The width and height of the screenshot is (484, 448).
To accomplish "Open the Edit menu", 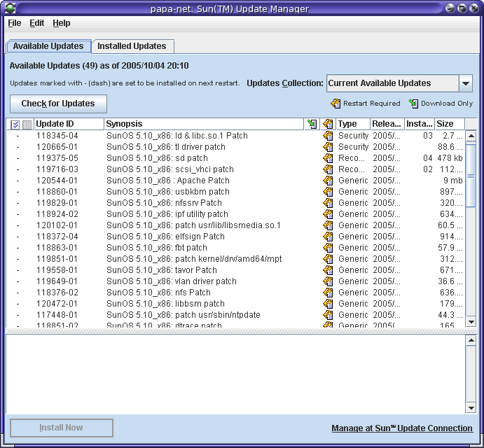I will click(36, 23).
